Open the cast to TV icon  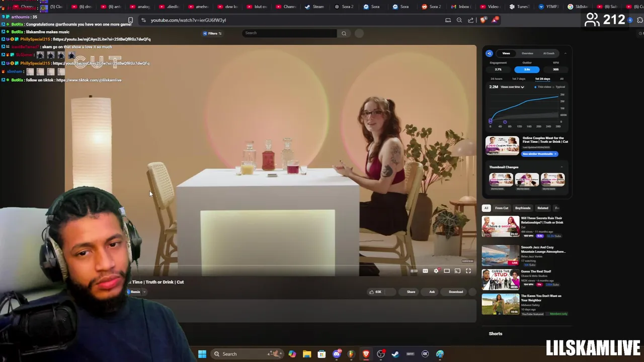click(x=457, y=271)
